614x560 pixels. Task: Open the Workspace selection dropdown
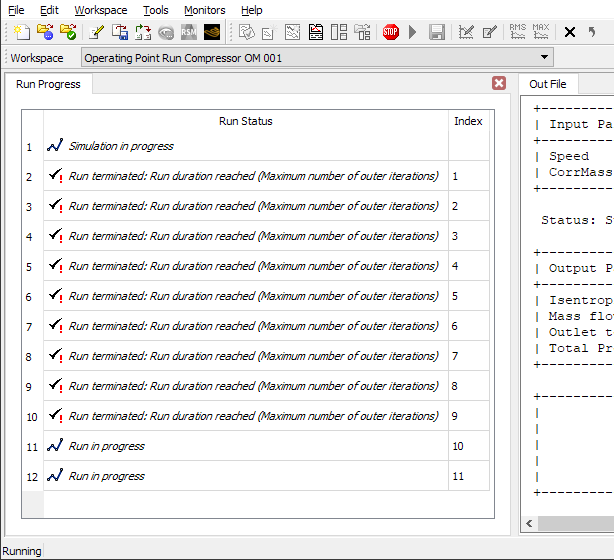545,58
